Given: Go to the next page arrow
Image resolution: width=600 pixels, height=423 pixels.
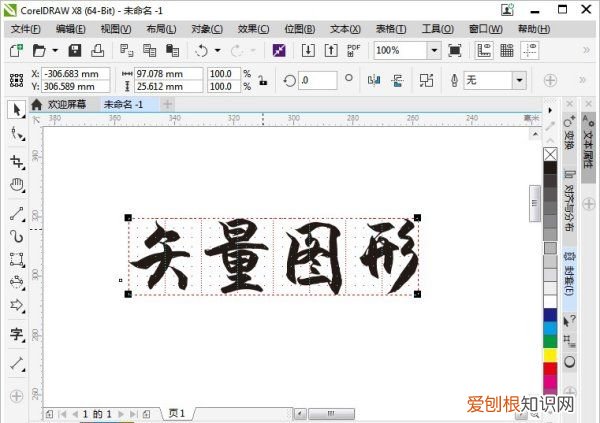Looking at the screenshot, I should 121,414.
